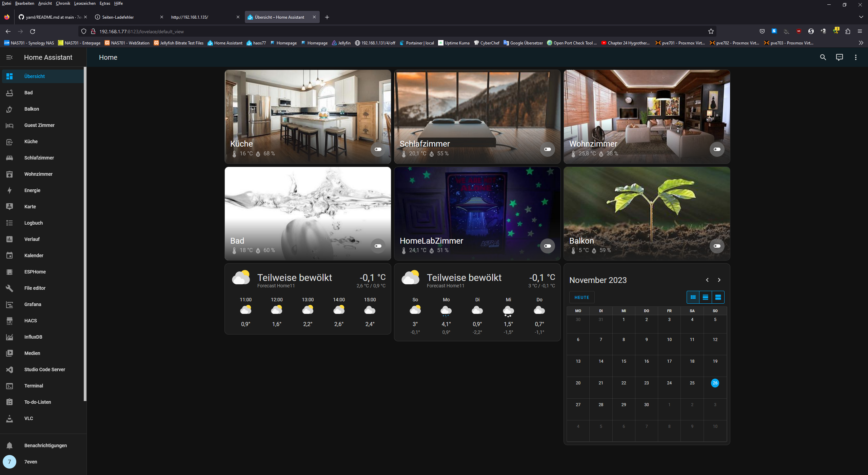Open the Energie sidebar item
Screen dimensions: 868x475
point(32,190)
